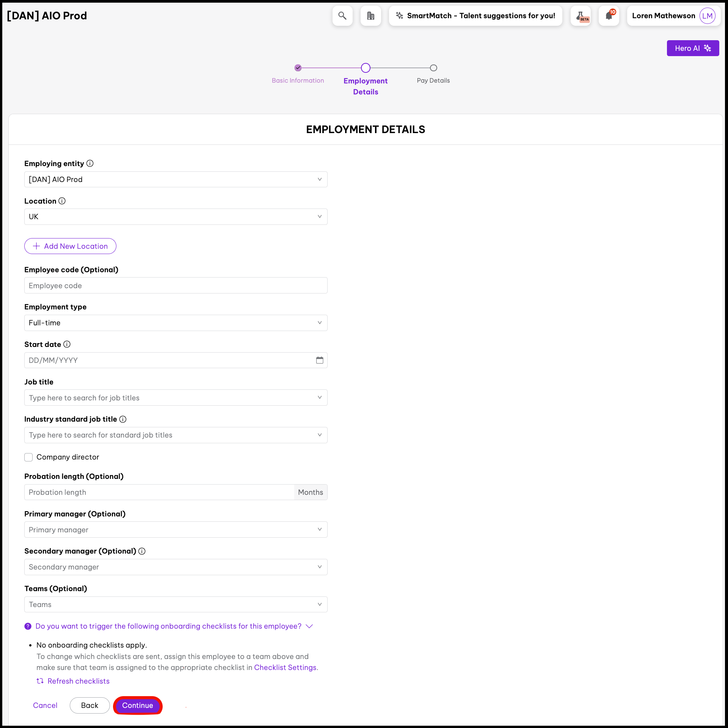Viewport: 728px width, 728px height.
Task: Click the Secondary manager info icon
Action: pyautogui.click(x=142, y=551)
